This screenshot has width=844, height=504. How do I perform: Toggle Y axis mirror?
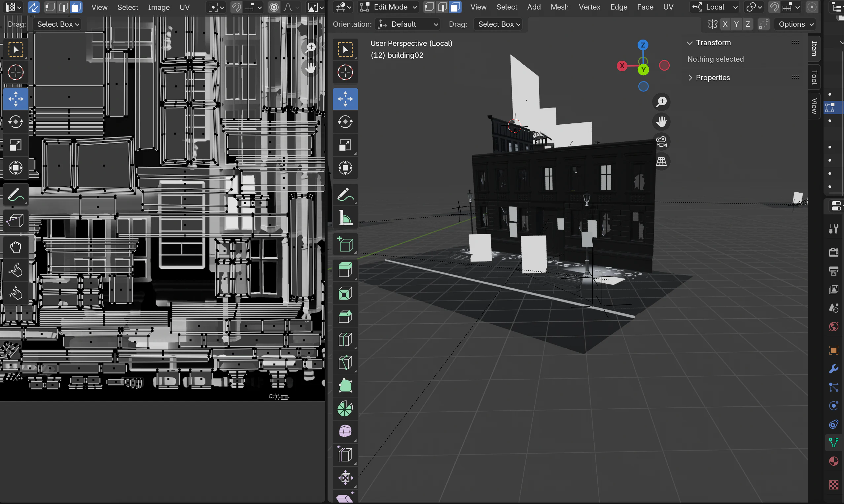[x=736, y=24]
